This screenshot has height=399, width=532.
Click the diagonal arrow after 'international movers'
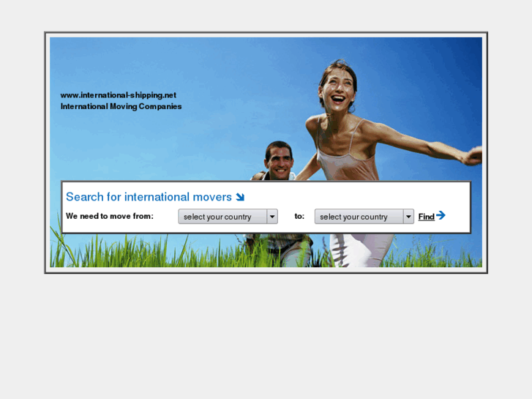[x=240, y=197]
